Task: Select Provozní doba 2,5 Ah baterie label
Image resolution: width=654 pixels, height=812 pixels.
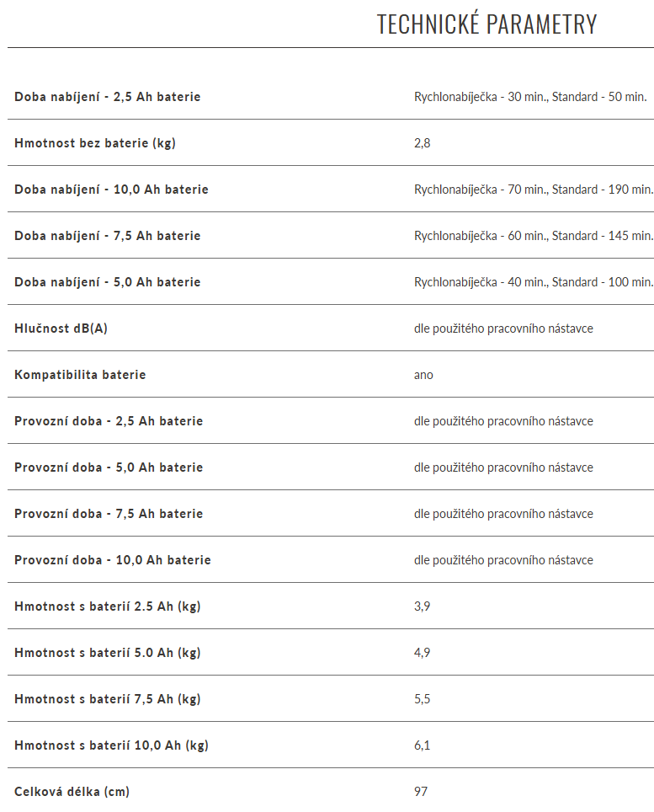Action: tap(109, 421)
